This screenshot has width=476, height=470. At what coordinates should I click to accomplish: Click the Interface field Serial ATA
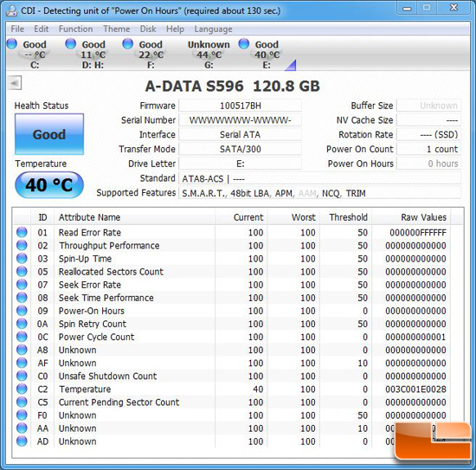(240, 134)
